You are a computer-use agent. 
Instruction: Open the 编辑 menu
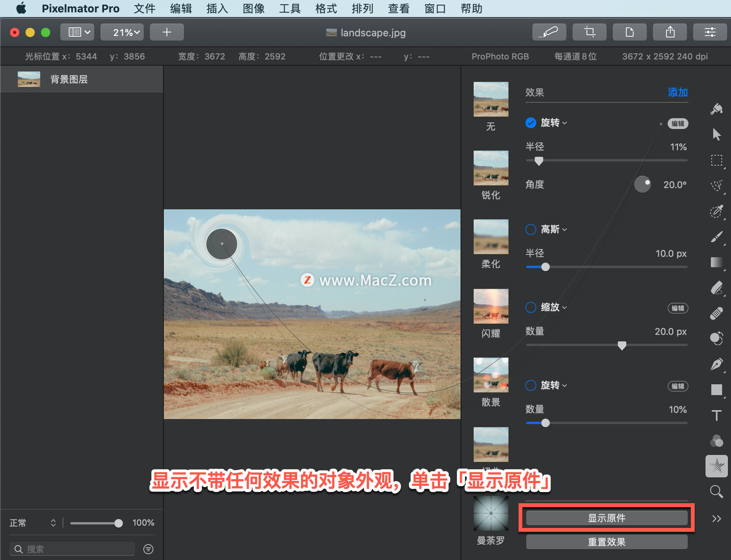181,8
